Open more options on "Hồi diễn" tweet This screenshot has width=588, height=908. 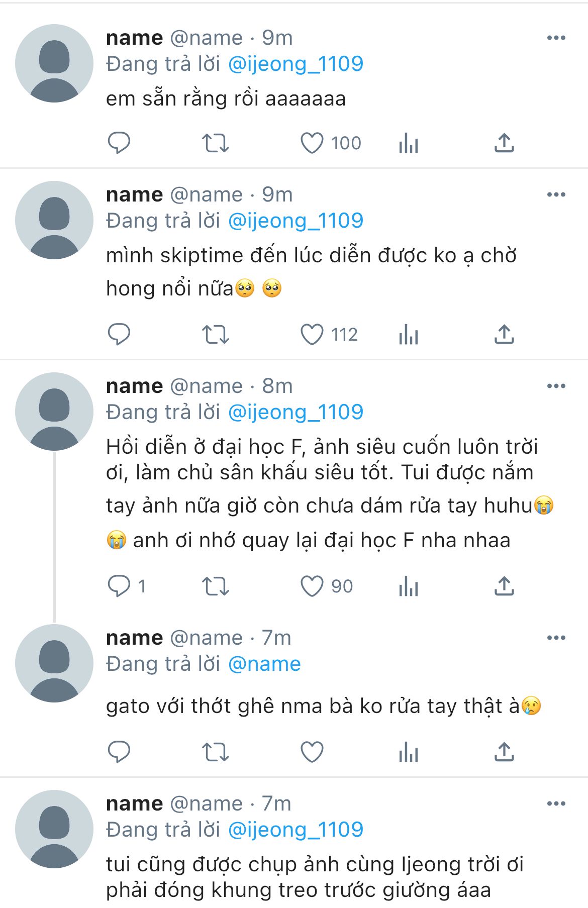click(x=556, y=386)
